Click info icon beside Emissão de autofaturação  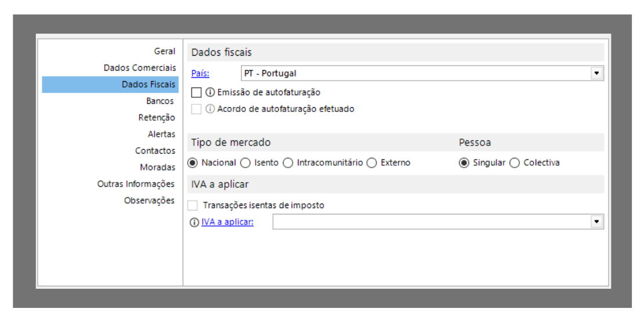(x=210, y=92)
